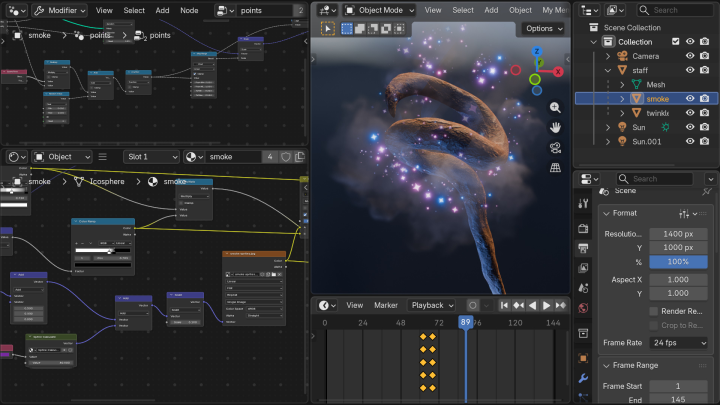Screen dimensions: 720x405
Task: Click the zoom magnifier gizmo in viewport
Action: (x=555, y=108)
